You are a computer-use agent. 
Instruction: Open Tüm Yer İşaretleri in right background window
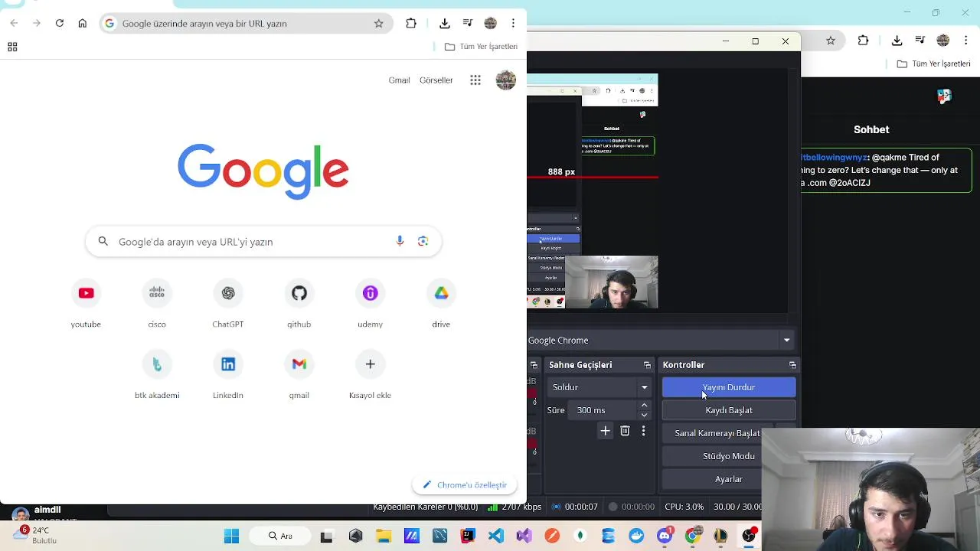(935, 64)
